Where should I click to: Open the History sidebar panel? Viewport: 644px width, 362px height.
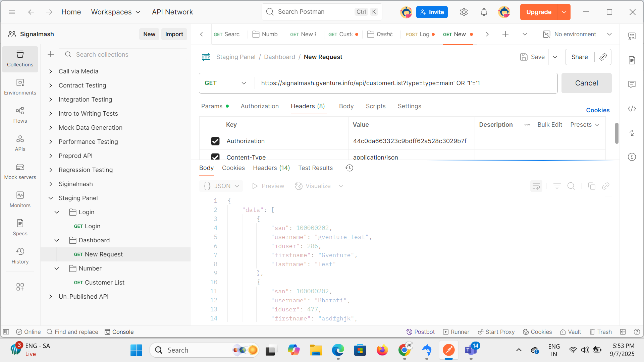pyautogui.click(x=20, y=256)
